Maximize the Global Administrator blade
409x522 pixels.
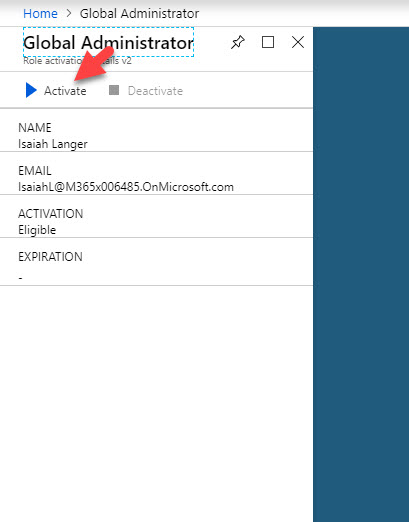[268, 42]
